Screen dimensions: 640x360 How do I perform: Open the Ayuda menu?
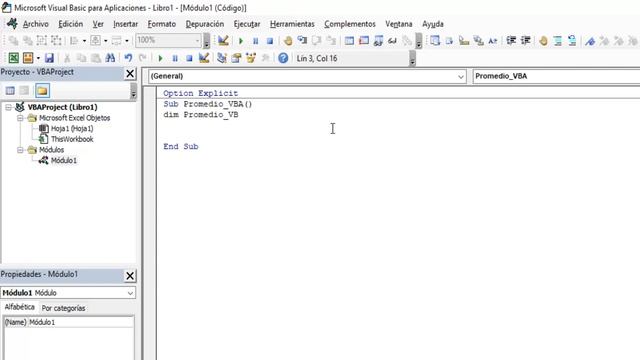pos(433,24)
